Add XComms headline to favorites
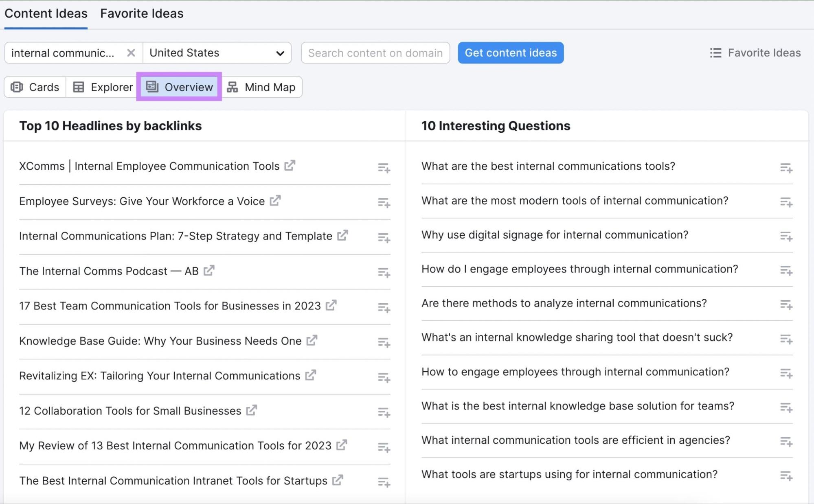The image size is (814, 504). tap(384, 167)
